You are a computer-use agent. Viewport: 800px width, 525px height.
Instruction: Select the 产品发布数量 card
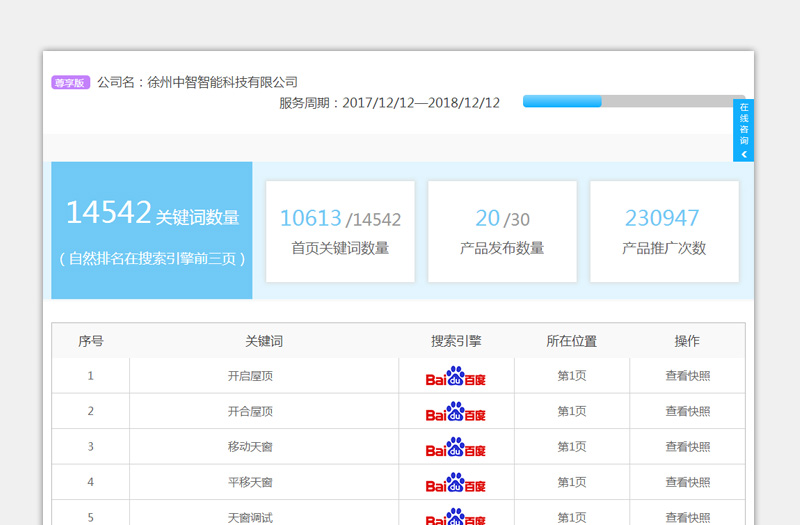503,231
